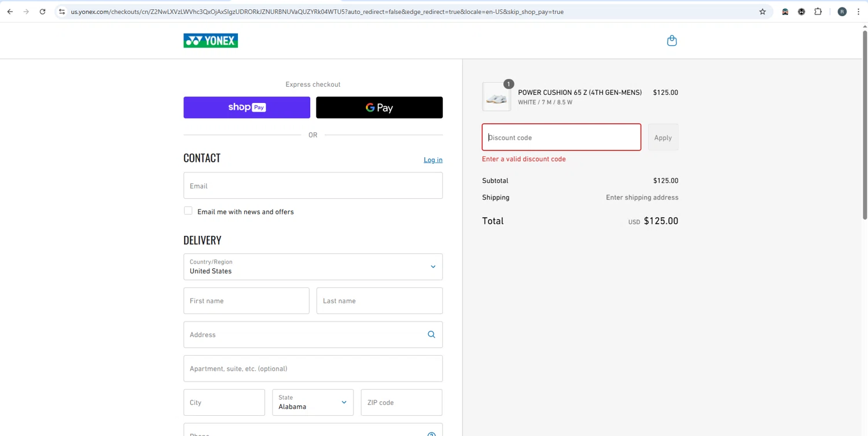Click the Total $125.00 amount
Image resolution: width=868 pixels, height=436 pixels.
pos(661,221)
